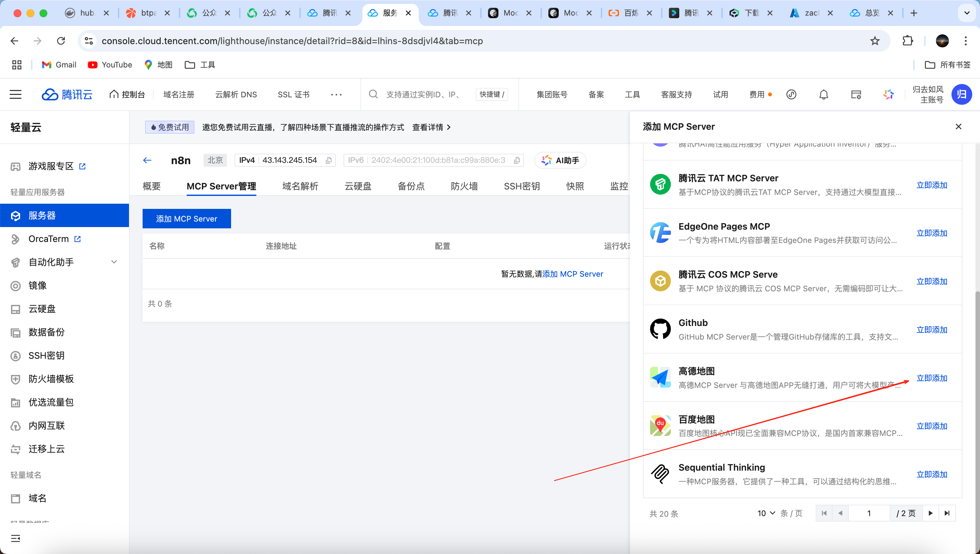Open 域名 in the sidebar
This screenshot has width=980, height=554.
37,499
